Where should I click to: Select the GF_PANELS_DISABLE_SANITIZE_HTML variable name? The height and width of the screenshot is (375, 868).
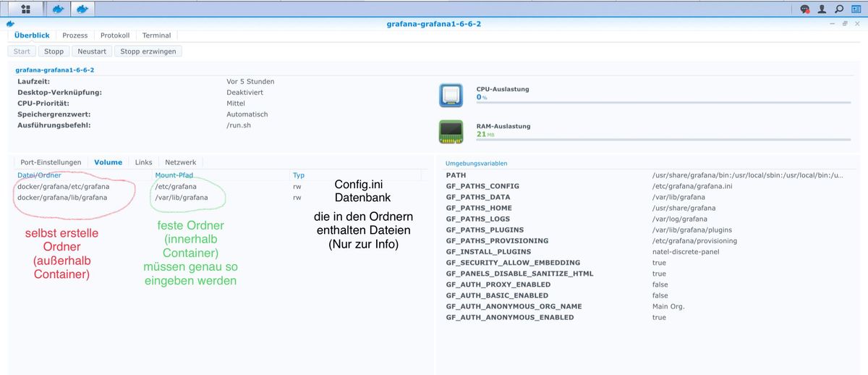tap(519, 273)
